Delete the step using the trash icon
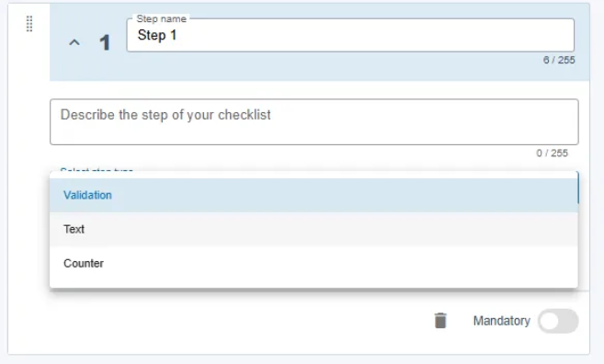 point(440,321)
